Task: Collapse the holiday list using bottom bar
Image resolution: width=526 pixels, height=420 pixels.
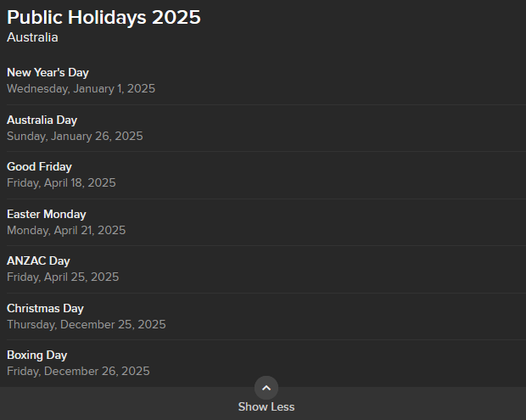Action: click(263, 404)
